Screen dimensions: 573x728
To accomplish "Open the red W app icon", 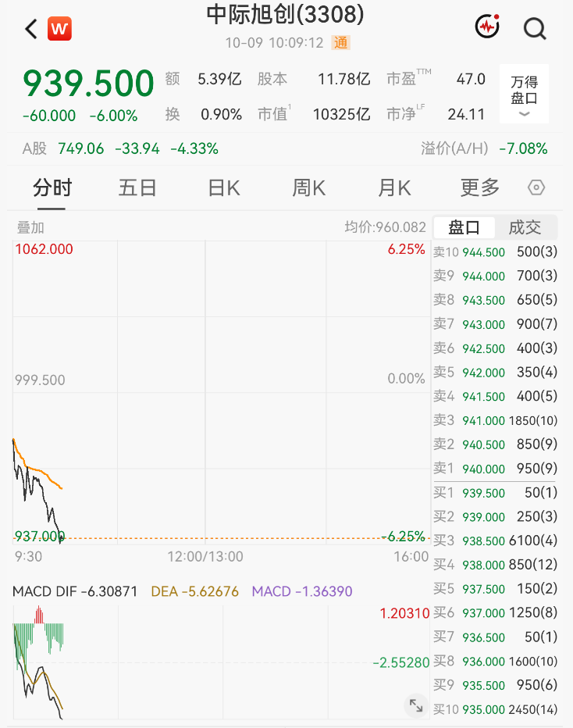I will coord(59,29).
